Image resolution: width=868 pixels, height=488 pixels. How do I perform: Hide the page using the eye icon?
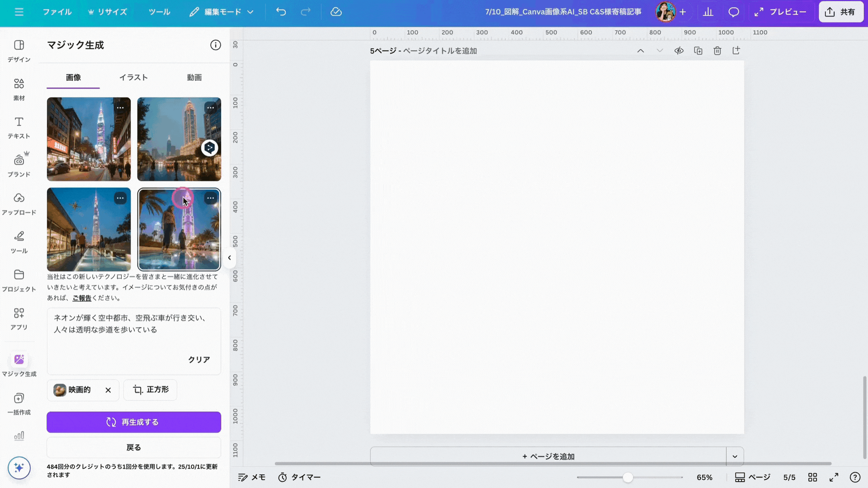coord(679,51)
